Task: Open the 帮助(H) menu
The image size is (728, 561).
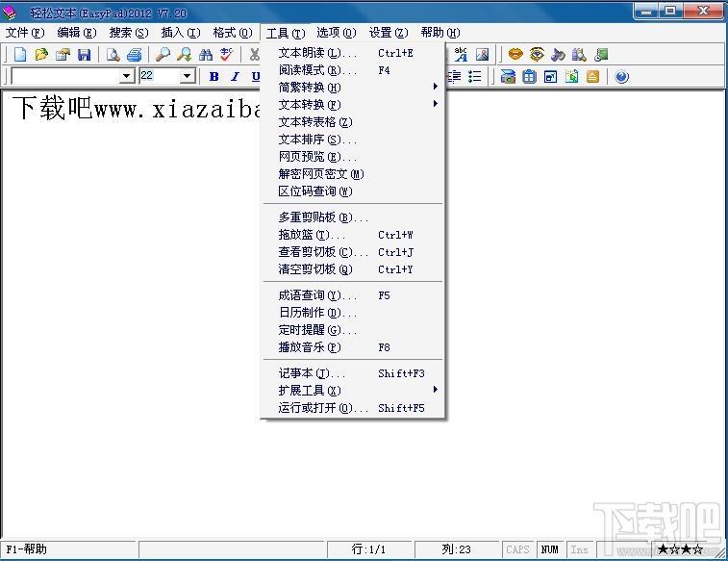Action: pyautogui.click(x=440, y=33)
